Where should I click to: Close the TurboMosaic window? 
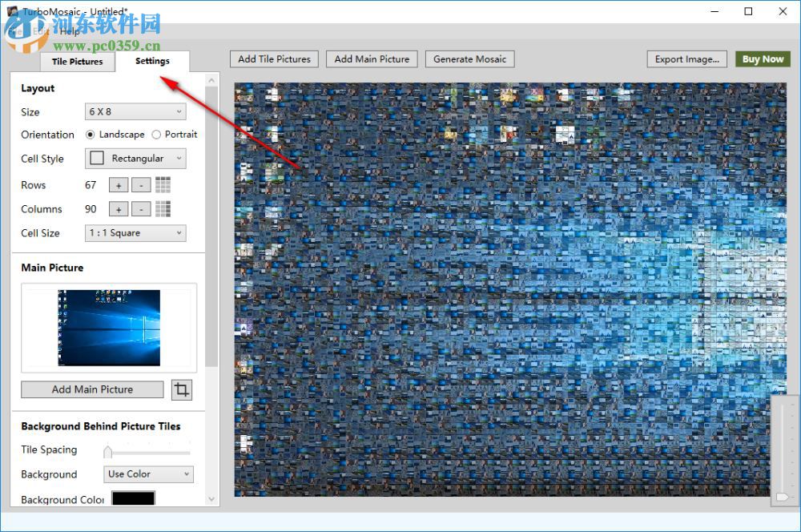(783, 11)
